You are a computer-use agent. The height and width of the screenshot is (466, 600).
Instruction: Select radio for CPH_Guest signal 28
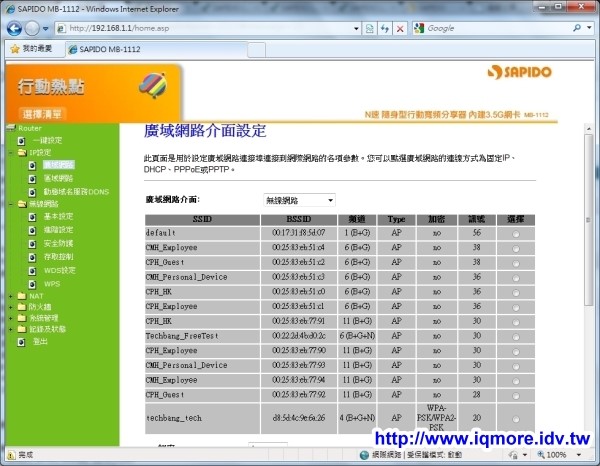point(516,396)
